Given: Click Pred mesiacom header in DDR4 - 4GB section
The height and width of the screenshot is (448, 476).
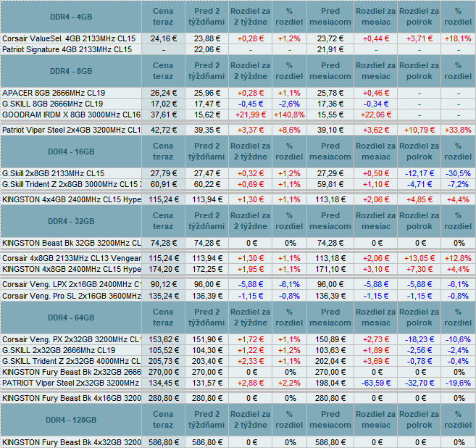Looking at the screenshot, I should (x=330, y=17).
